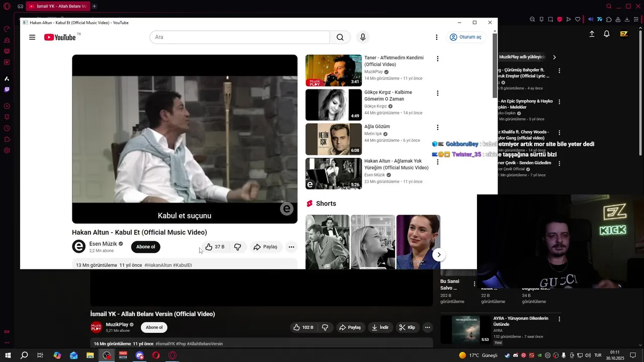
Task: Toggle Opera ad blocker shield icon
Action: (x=559, y=20)
